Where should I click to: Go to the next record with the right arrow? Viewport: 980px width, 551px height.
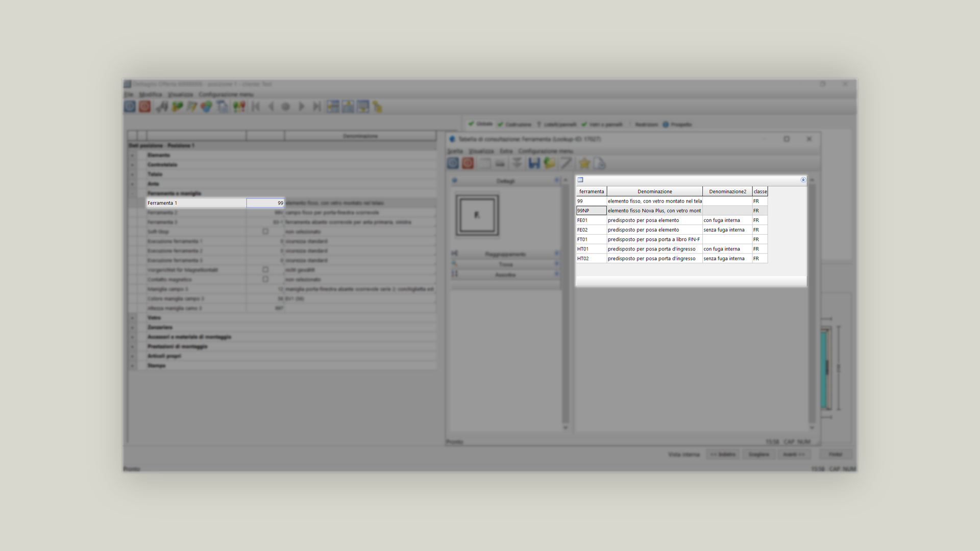click(301, 107)
